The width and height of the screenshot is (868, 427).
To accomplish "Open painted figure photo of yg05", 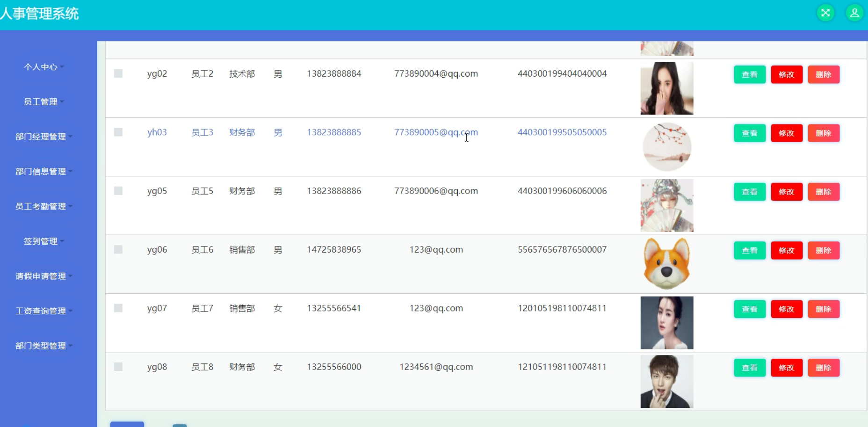I will pyautogui.click(x=667, y=206).
